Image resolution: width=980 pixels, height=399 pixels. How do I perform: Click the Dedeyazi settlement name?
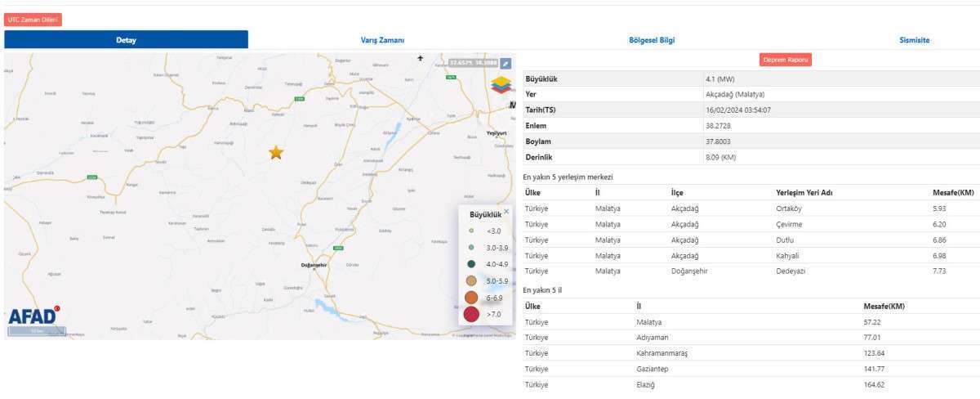791,271
